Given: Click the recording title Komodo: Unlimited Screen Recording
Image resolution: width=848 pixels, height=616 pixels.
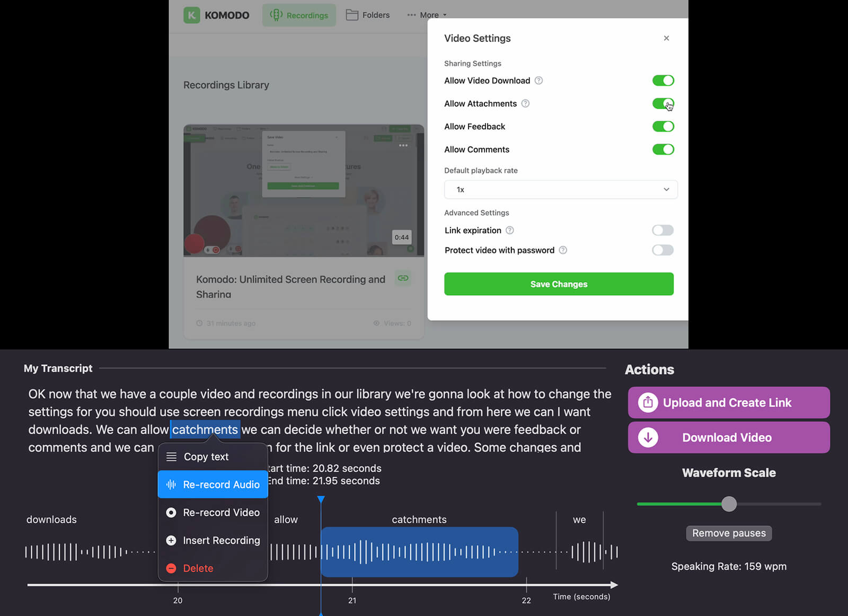Looking at the screenshot, I should tap(290, 286).
